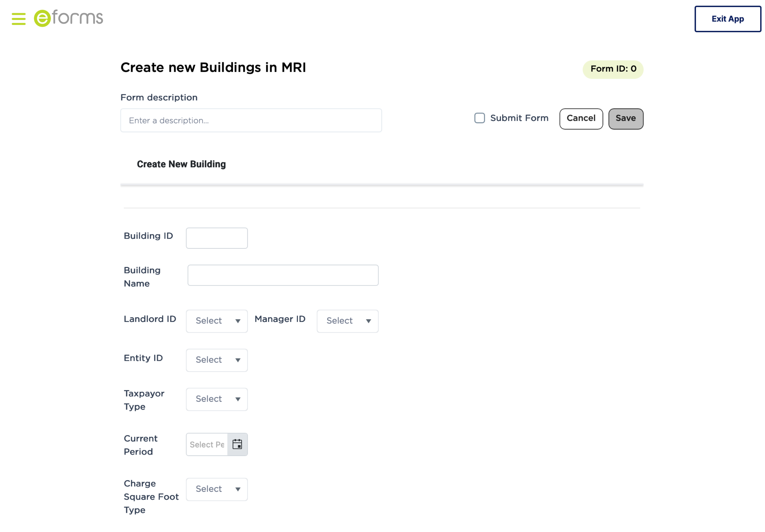Enable the Submit Form checkbox
This screenshot has height=532, width=765.
pyautogui.click(x=479, y=118)
